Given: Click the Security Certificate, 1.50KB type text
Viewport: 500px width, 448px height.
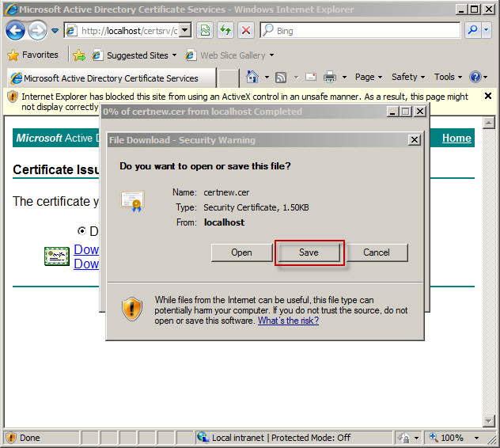Looking at the screenshot, I should [x=256, y=207].
